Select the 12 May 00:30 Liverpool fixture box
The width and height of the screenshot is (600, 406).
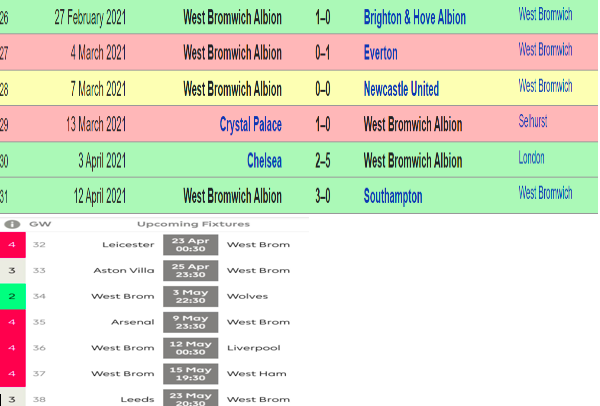point(191,348)
